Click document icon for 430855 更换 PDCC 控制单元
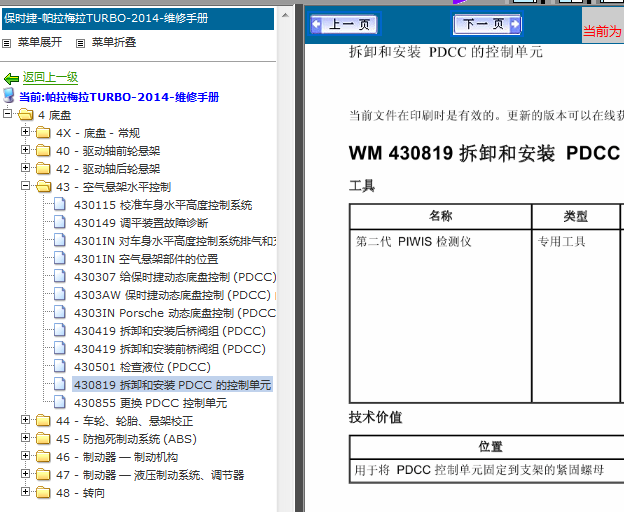This screenshot has width=624, height=512. 60,402
